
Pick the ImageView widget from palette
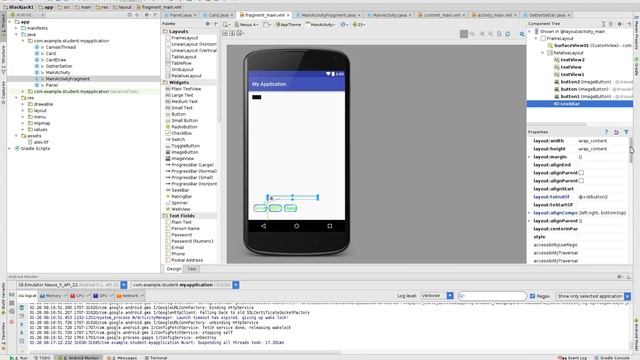pyautogui.click(x=182, y=158)
